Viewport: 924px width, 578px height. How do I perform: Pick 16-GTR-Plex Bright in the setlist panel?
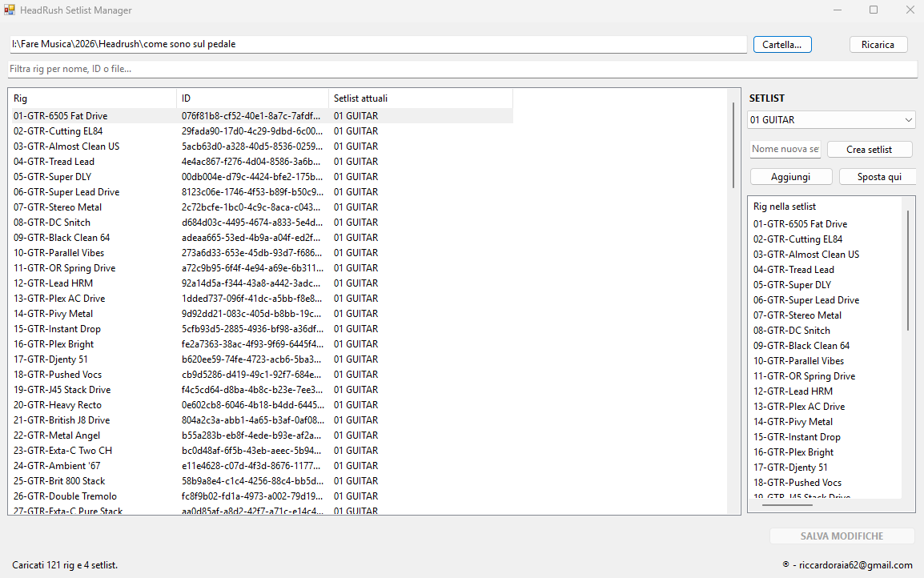click(x=793, y=452)
